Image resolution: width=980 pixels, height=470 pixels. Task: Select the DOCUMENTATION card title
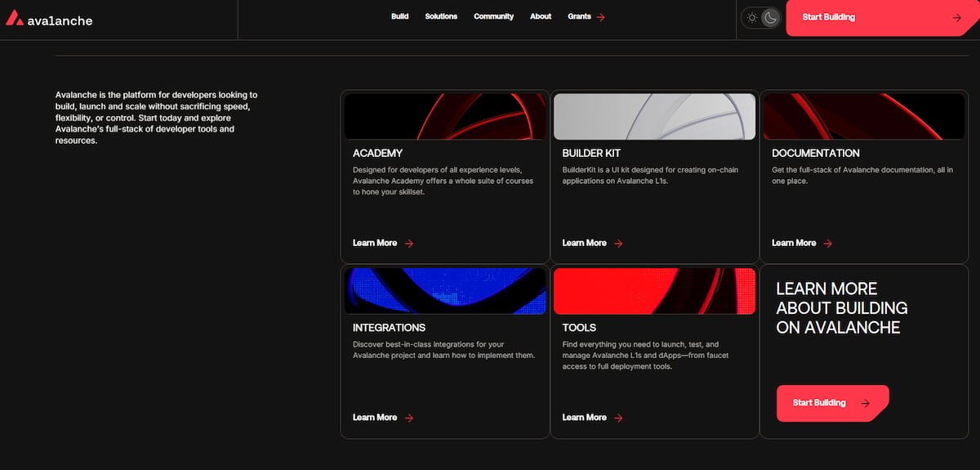pyautogui.click(x=816, y=153)
